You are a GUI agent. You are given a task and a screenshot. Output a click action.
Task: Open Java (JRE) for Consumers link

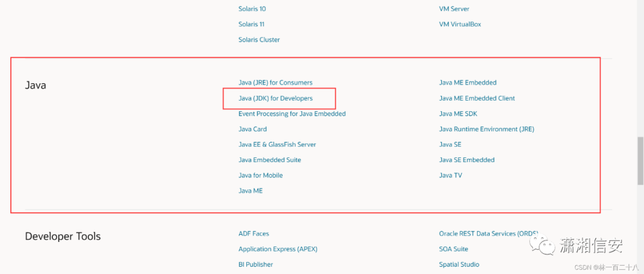(x=275, y=83)
